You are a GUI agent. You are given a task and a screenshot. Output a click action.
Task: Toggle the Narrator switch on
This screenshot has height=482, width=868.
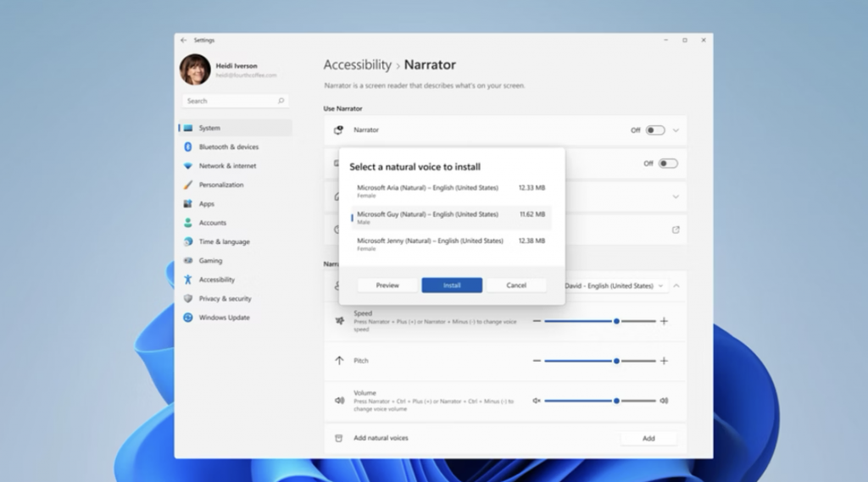pos(655,130)
